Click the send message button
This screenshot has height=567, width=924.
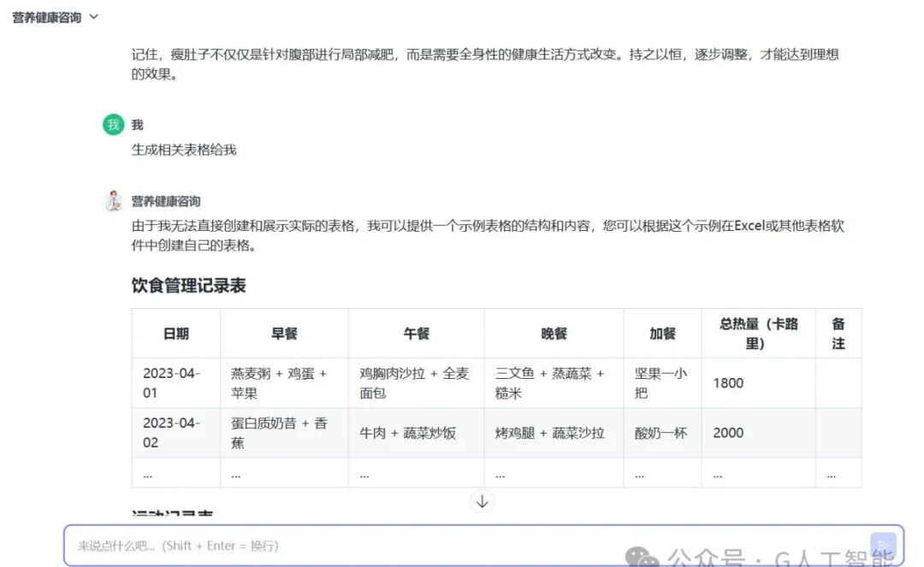883,545
